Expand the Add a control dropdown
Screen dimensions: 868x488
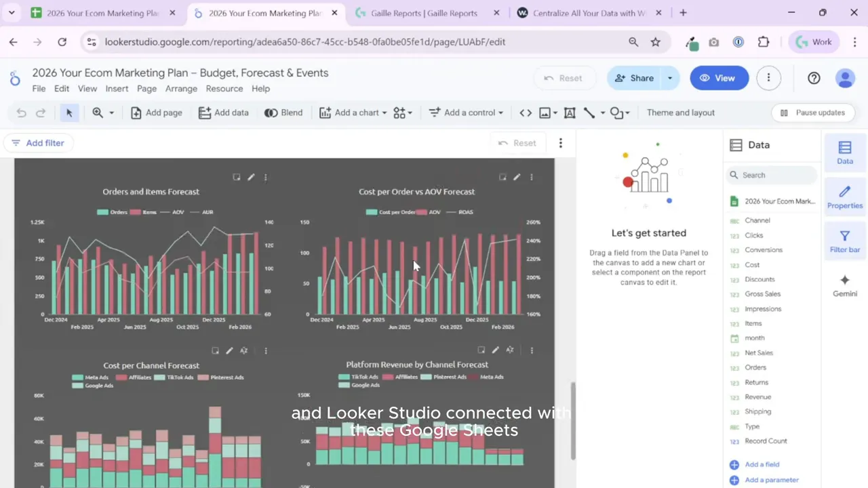click(500, 113)
